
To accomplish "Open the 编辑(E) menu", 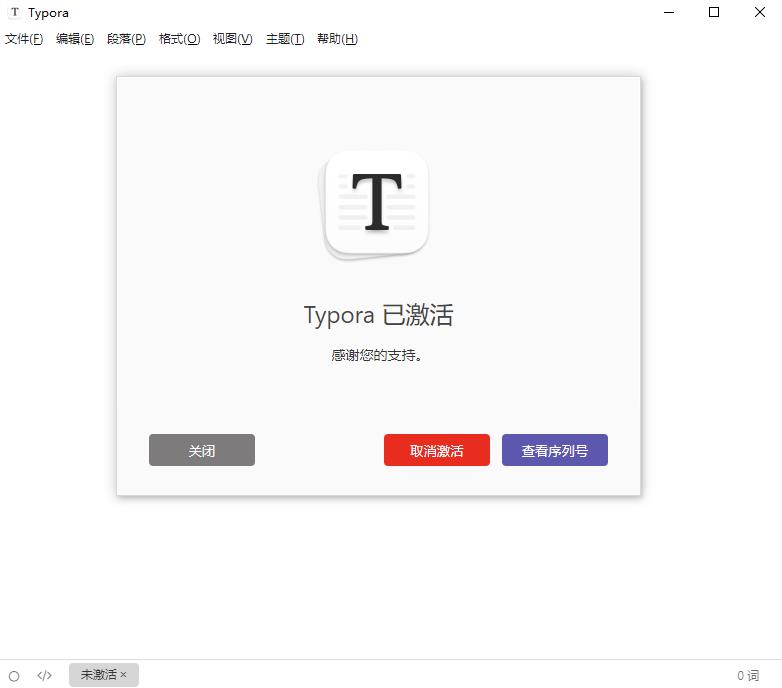I will [x=75, y=39].
